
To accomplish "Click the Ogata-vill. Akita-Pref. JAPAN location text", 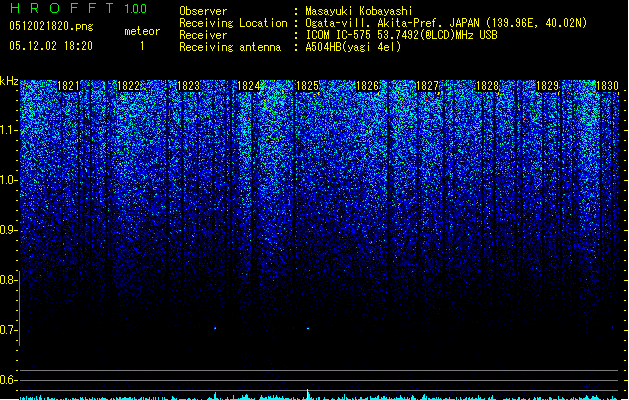I will pyautogui.click(x=446, y=23).
